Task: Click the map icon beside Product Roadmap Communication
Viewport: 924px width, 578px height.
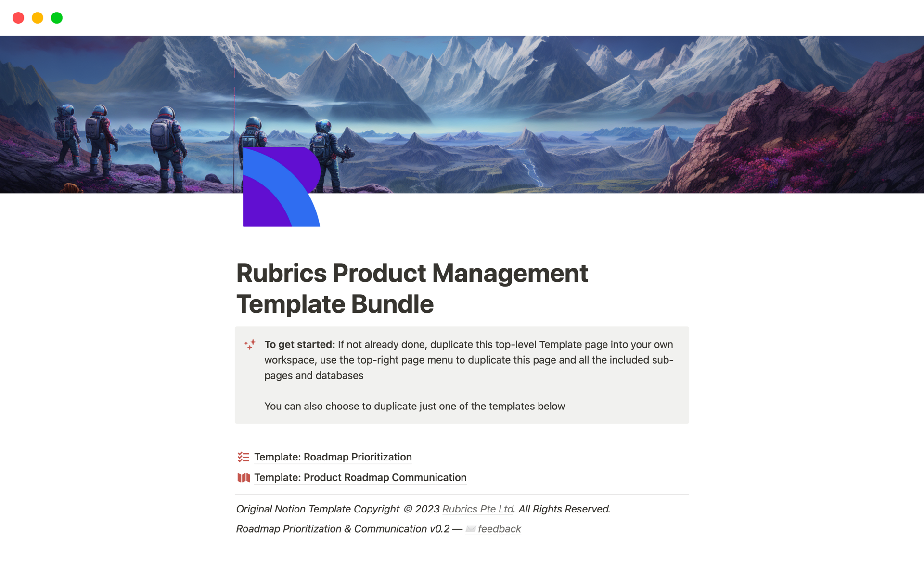Action: point(244,478)
